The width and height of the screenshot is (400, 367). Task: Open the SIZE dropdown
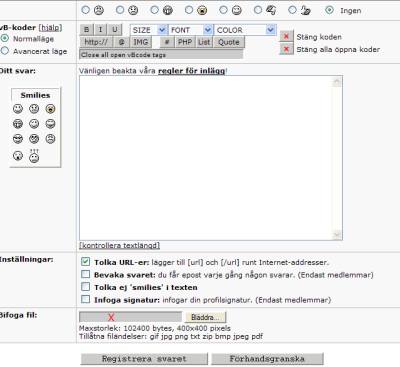(x=149, y=30)
